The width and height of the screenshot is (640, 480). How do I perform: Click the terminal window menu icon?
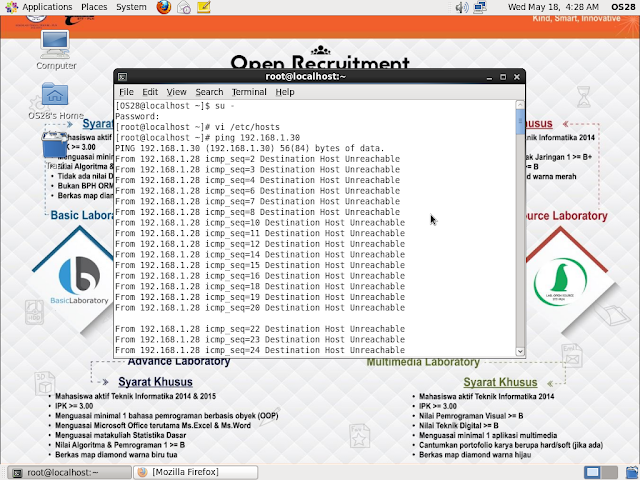122,77
